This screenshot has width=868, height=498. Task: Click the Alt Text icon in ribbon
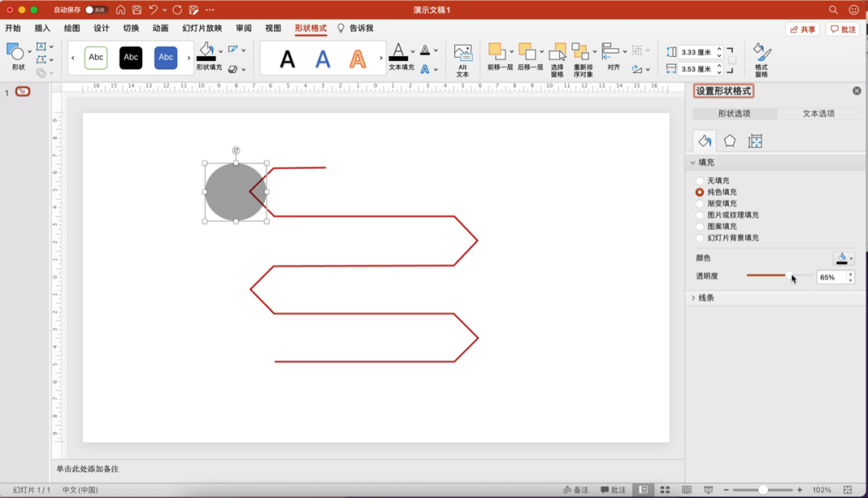(x=462, y=55)
